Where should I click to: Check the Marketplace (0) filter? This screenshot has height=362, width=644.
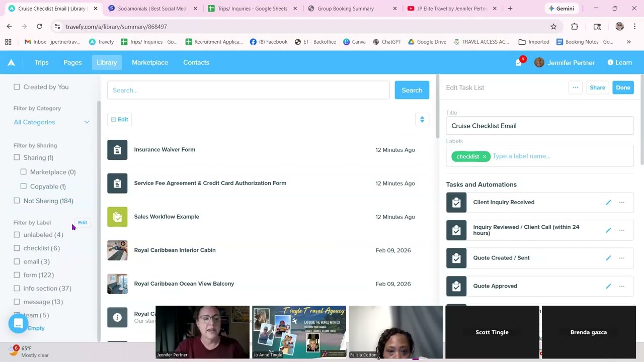[23, 172]
